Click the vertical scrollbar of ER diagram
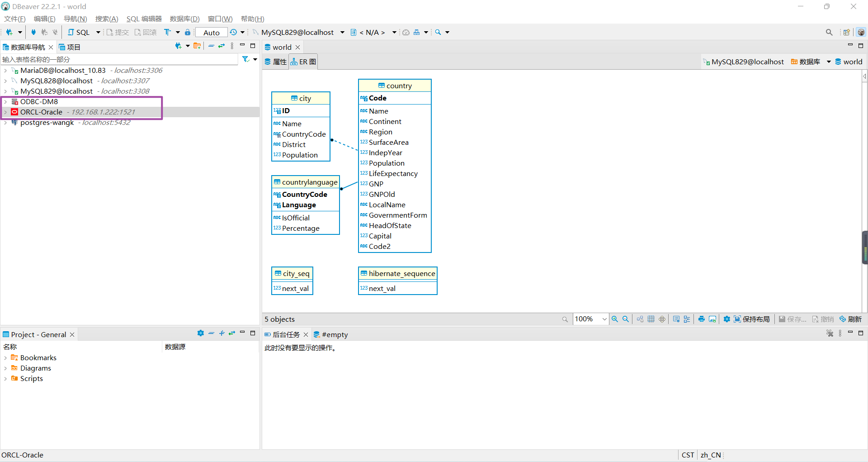This screenshot has height=462, width=868. [864, 181]
